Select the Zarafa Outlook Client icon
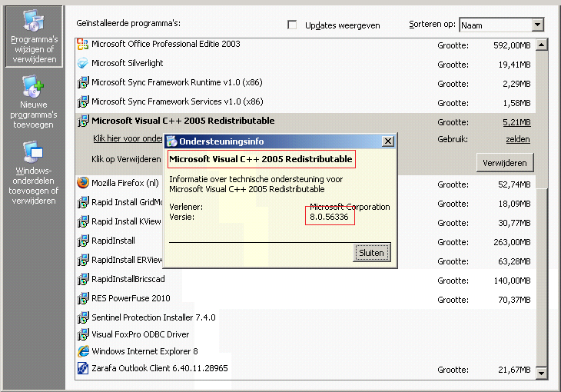This screenshot has width=561, height=392. click(83, 369)
